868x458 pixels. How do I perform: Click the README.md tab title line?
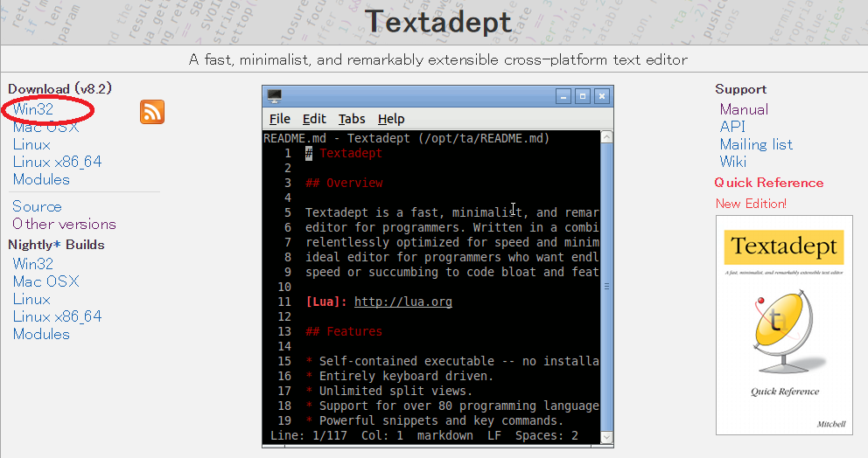pos(406,138)
